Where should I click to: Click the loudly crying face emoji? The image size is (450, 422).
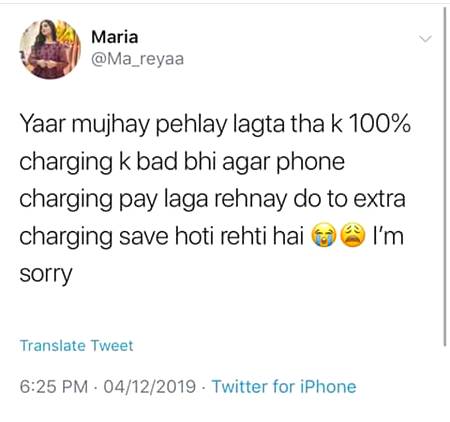point(324,235)
